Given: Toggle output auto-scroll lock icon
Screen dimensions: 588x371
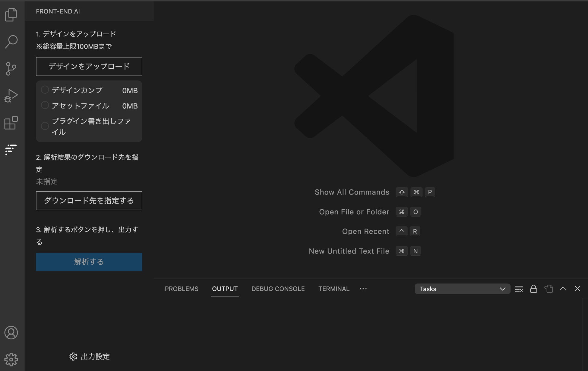Looking at the screenshot, I should (533, 289).
